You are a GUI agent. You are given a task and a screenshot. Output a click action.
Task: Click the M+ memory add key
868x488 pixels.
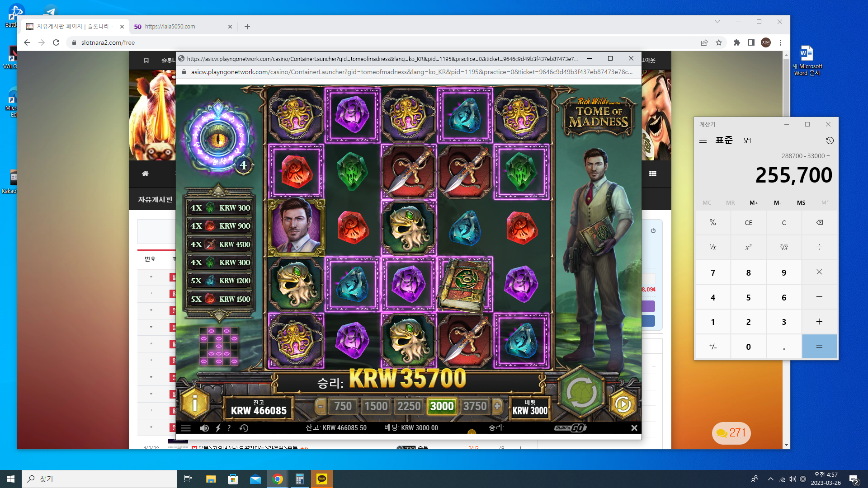[754, 202]
